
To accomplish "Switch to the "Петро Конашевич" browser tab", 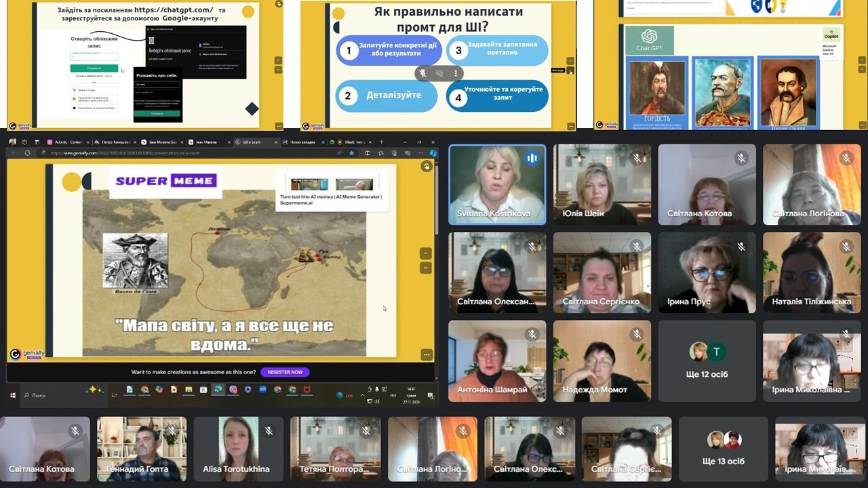I will tap(114, 142).
